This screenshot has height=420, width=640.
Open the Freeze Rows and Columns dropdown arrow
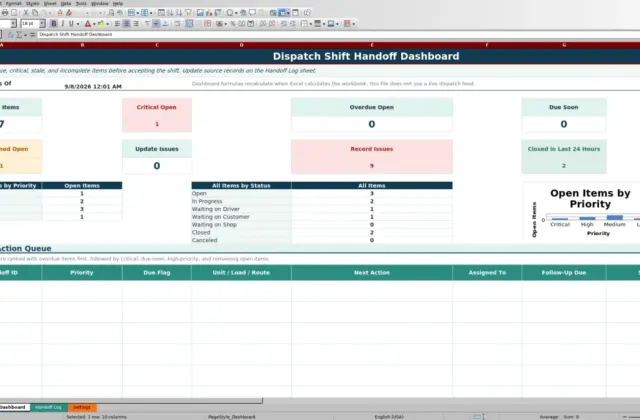[288, 13]
